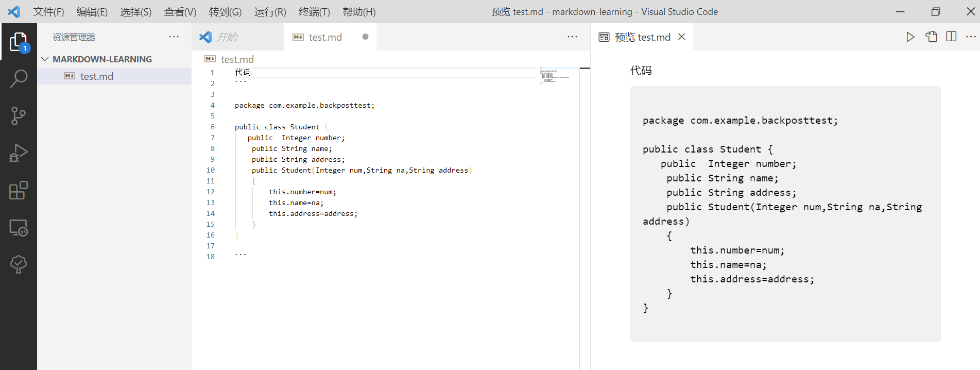The height and width of the screenshot is (370, 980).
Task: Click the run triangle icon in preview toolbar
Action: click(910, 37)
